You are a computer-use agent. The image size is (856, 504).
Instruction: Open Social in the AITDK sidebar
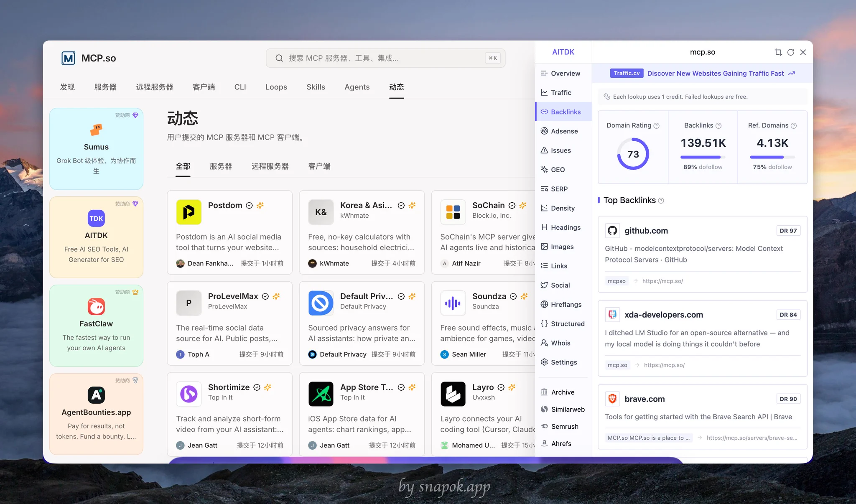(563, 285)
